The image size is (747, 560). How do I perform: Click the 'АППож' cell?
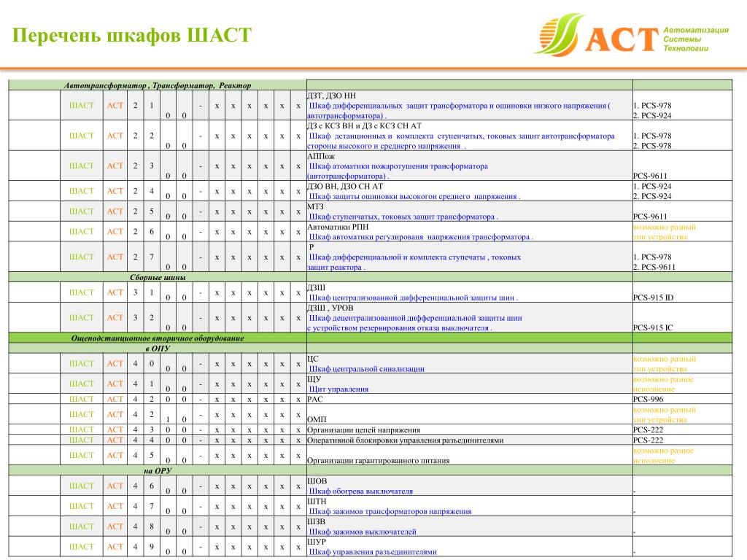tap(321, 156)
